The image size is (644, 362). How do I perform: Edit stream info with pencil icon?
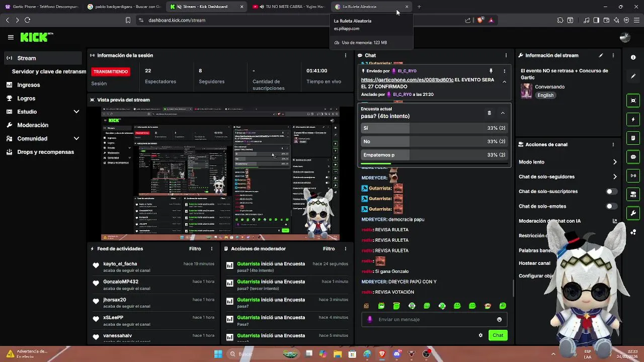tap(601, 55)
